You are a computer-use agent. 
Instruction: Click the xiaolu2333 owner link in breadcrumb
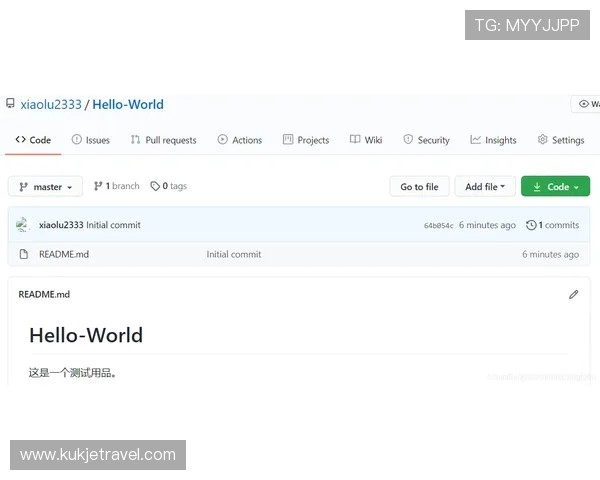[x=51, y=104]
